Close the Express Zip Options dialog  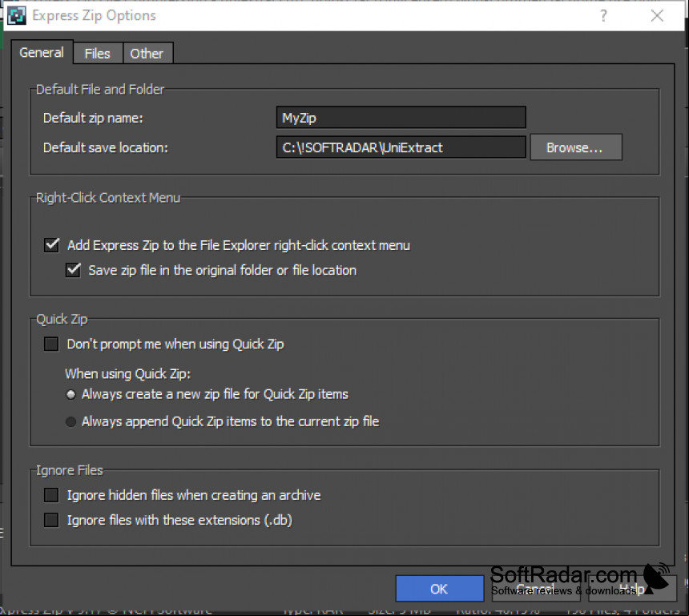[x=657, y=16]
